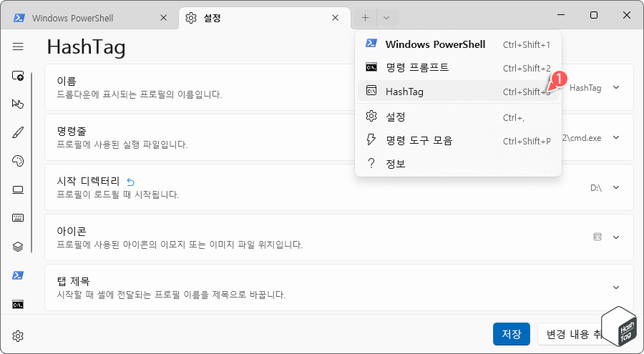Open the Startup settings sidebar icon
Viewport: 644px width, 354px height.
click(18, 76)
